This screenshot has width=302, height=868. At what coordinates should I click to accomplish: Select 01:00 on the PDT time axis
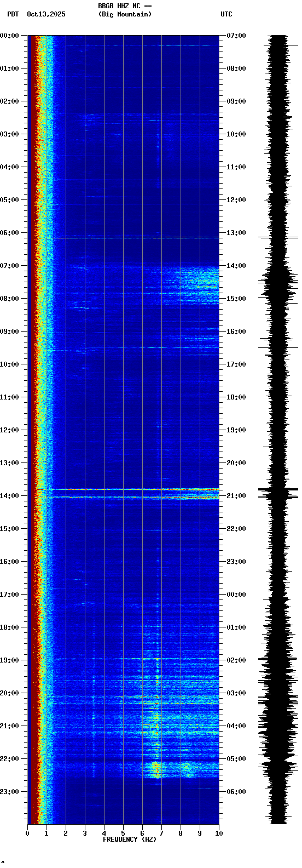pyautogui.click(x=9, y=68)
